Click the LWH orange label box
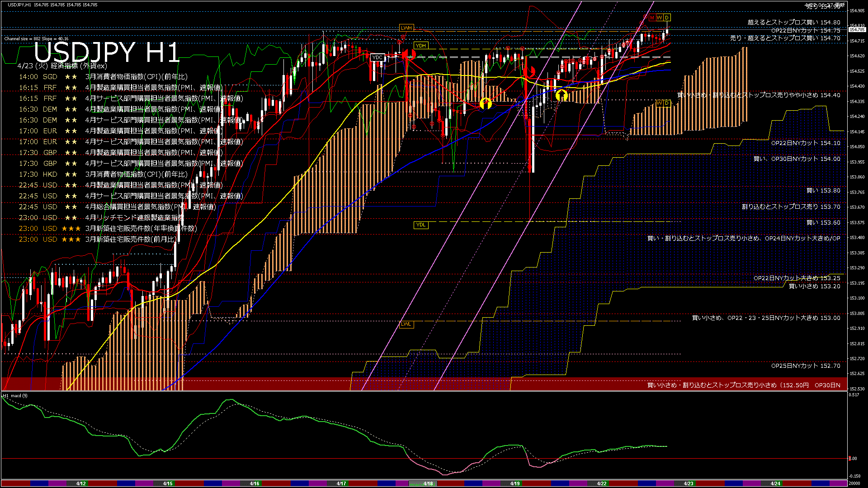This screenshot has height=488, width=868. click(x=406, y=28)
